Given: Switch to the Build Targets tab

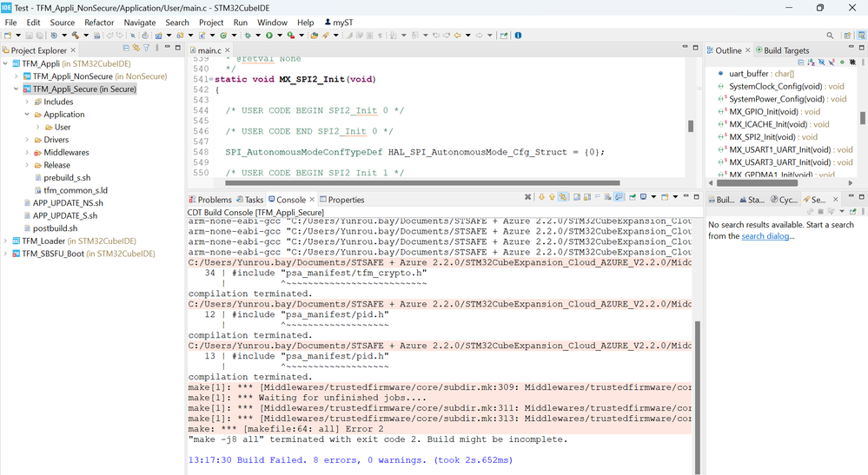Looking at the screenshot, I should (x=783, y=50).
